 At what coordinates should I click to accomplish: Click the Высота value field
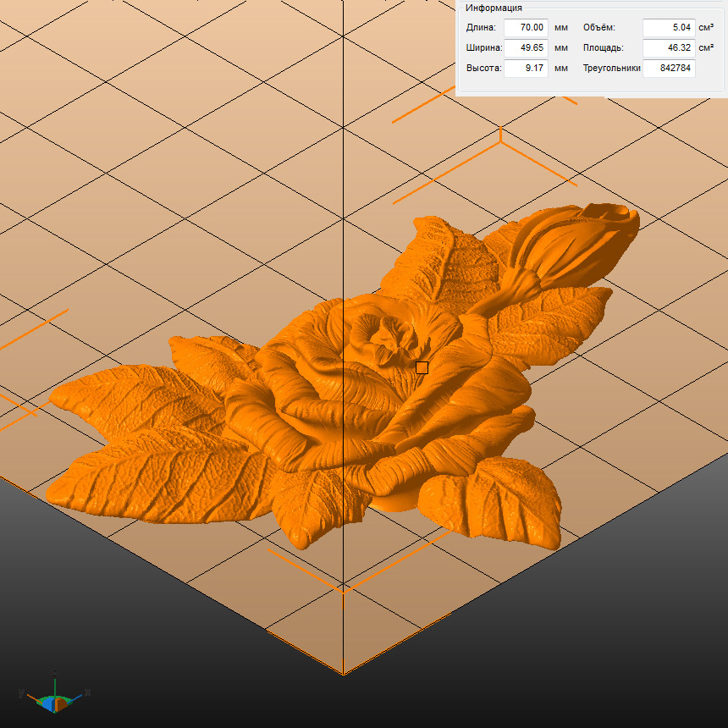pyautogui.click(x=526, y=69)
